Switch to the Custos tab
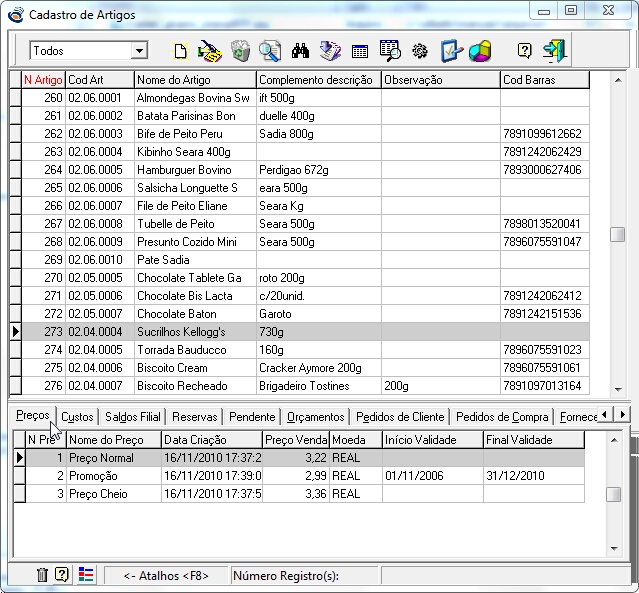Image resolution: width=639 pixels, height=593 pixels. 77,417
